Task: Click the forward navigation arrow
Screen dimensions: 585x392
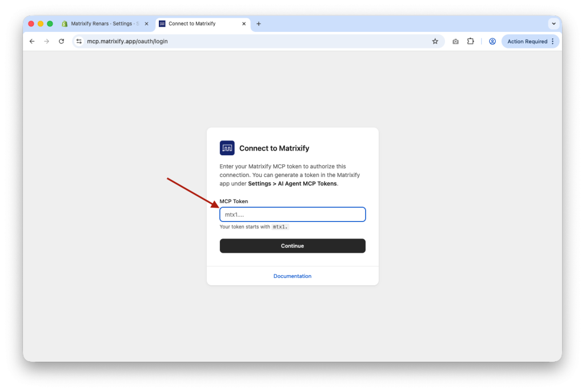Action: (x=47, y=41)
